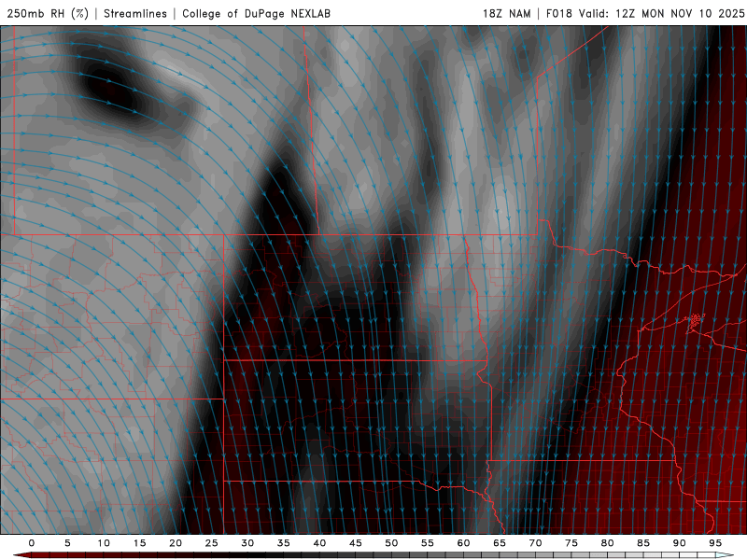The image size is (747, 560).
Task: Select the 20 value on the color scale
Action: [176, 543]
